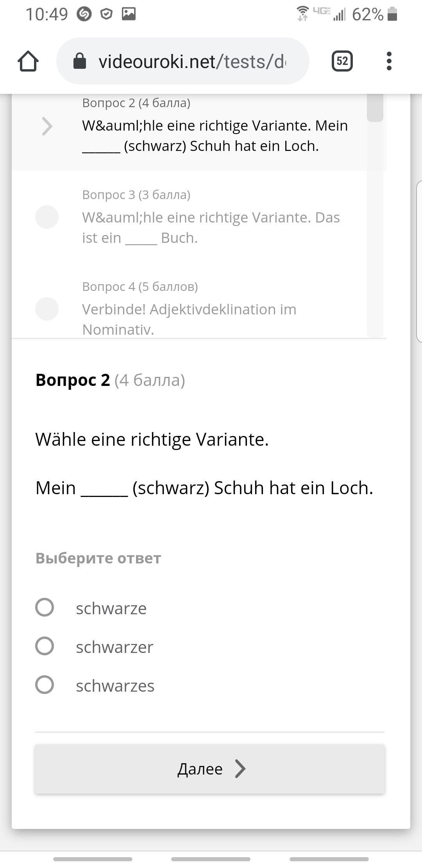Tap the padlock site security icon
This screenshot has height=868, width=422.
[x=80, y=61]
